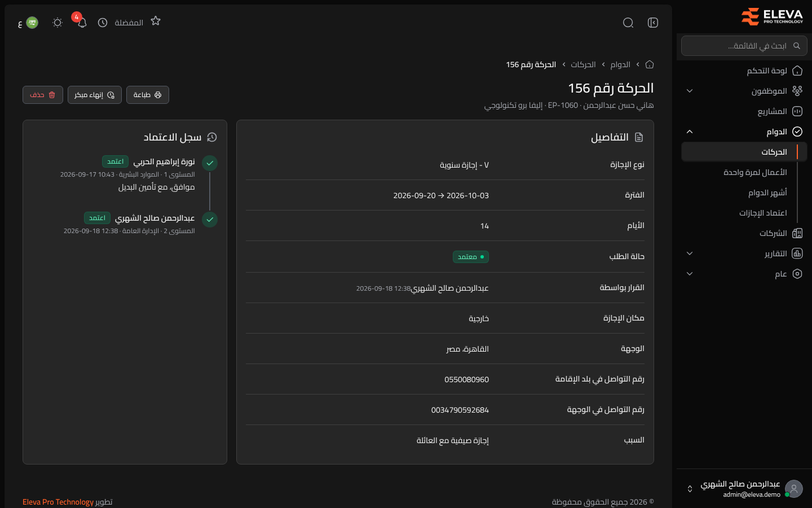Click نورة إبراهيم الحربي approval checkmark

pyautogui.click(x=210, y=163)
